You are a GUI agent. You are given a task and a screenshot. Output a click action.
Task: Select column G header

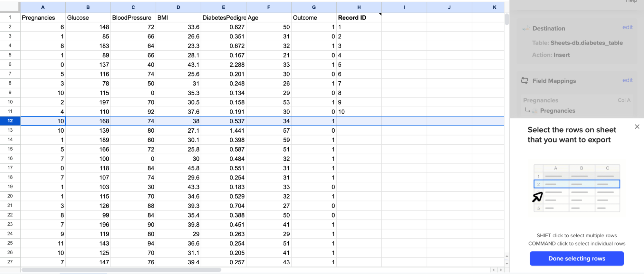[x=314, y=7]
